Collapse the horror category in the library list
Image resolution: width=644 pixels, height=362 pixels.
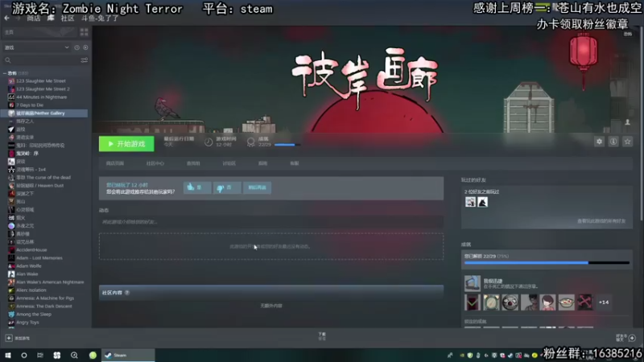tap(5, 73)
